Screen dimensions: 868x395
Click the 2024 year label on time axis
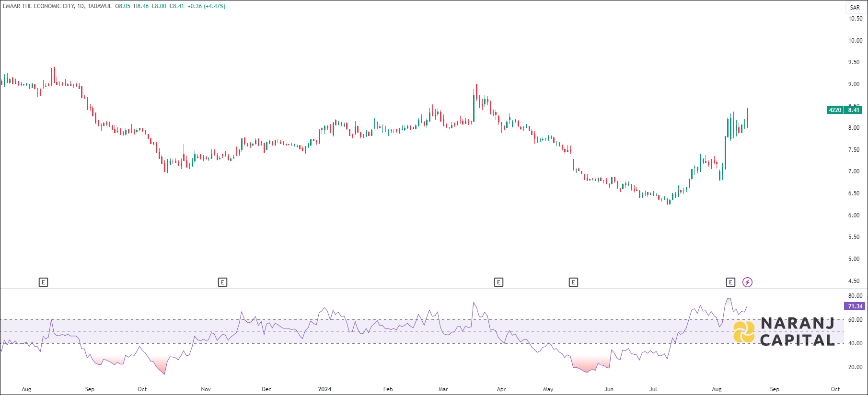324,389
